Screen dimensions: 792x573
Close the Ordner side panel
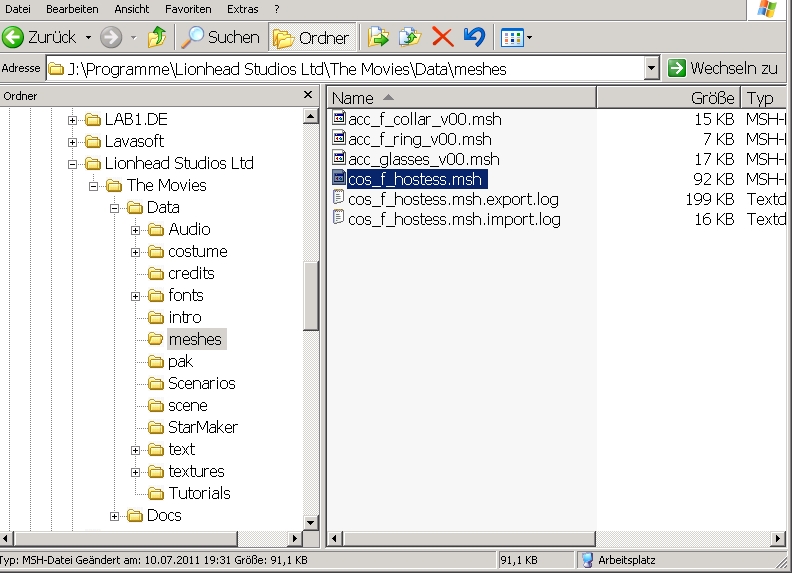point(308,95)
